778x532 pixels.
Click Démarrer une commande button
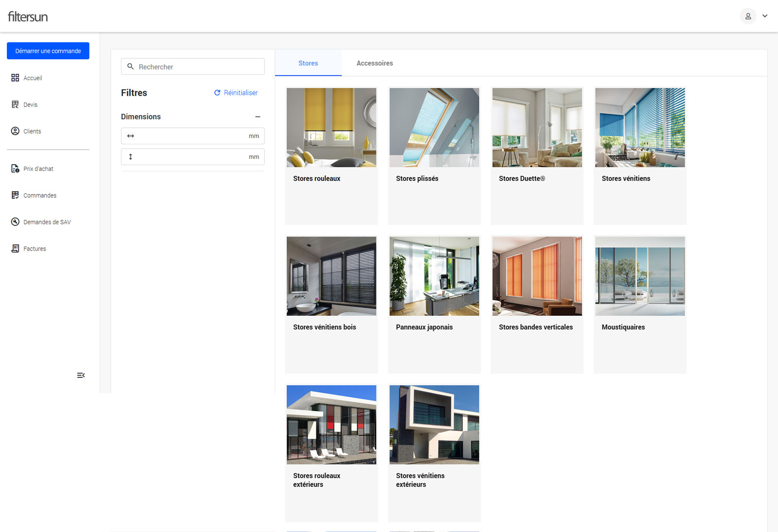tap(48, 51)
